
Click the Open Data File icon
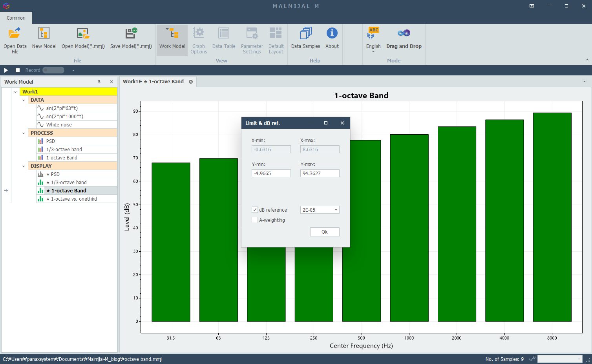coord(15,33)
